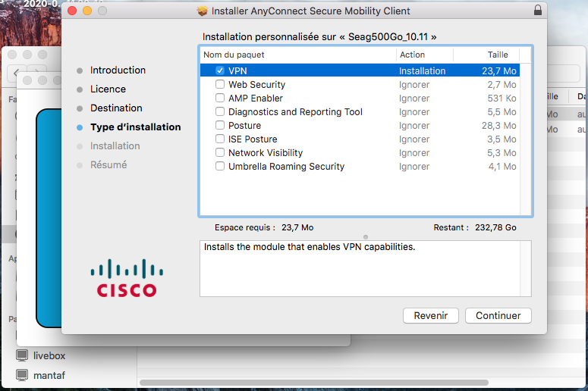
Task: Sort by the Nom du paquet column header
Action: coord(297,55)
